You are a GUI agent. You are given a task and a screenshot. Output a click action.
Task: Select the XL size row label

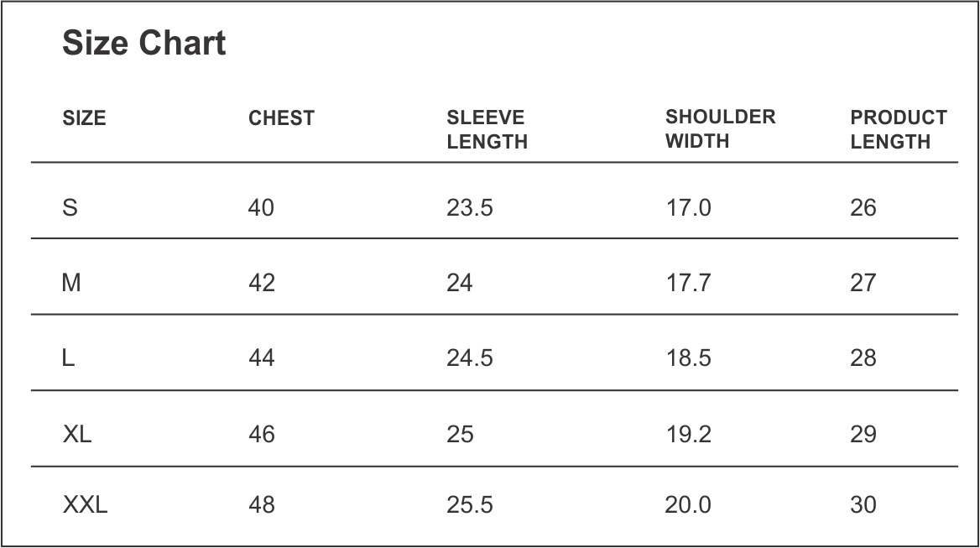[x=77, y=434]
